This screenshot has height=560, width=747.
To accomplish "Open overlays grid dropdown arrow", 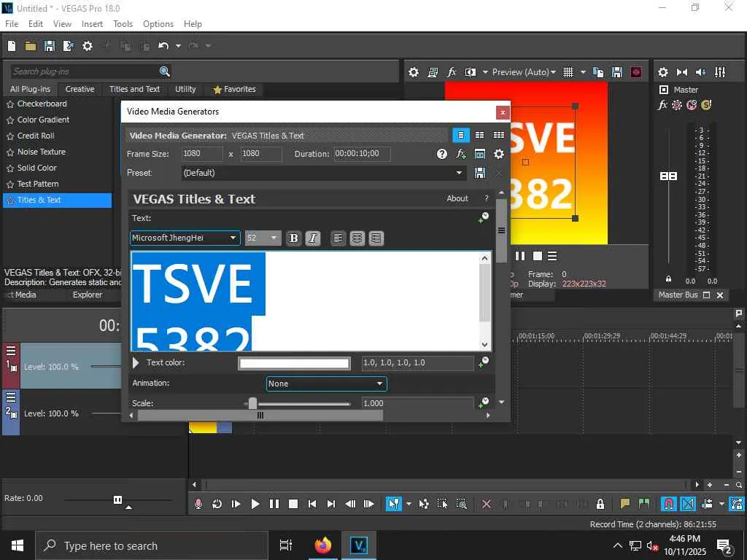I will (583, 72).
